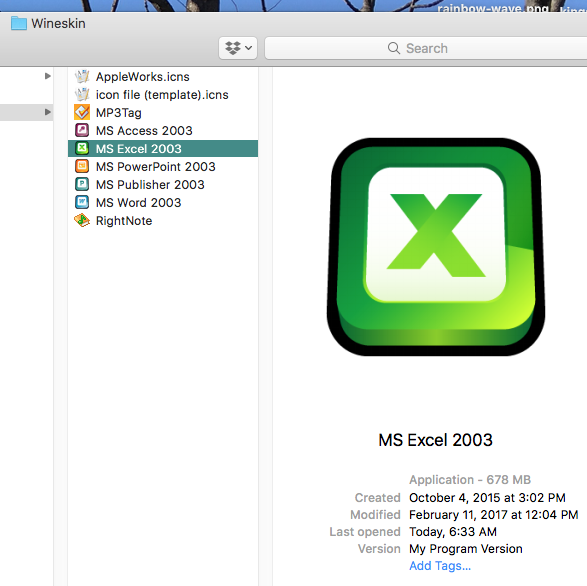Viewport: 587px width, 586px height.
Task: Click rainbow-wave.png on the desktop
Action: click(x=493, y=7)
